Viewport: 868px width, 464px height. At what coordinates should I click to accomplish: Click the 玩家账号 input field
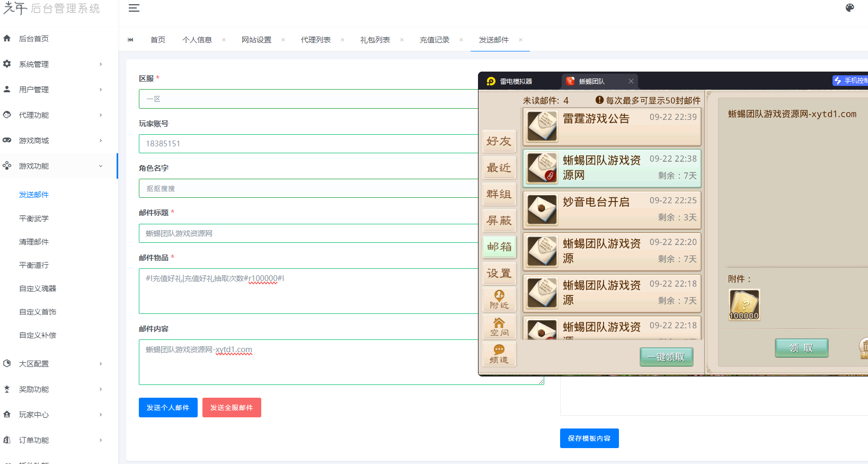[308, 144]
